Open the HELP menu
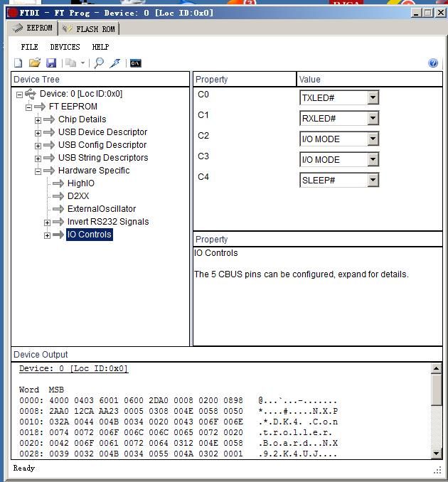The width and height of the screenshot is (448, 482). pyautogui.click(x=100, y=47)
